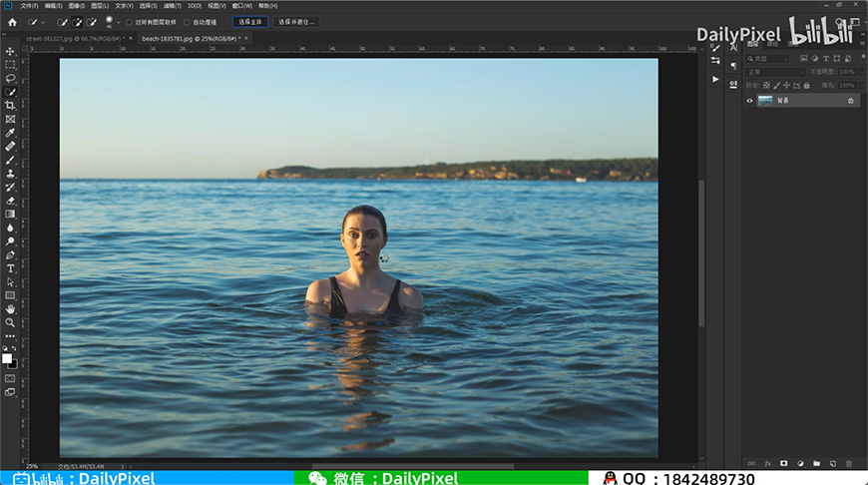Enable 自动增强 checkbox
868x485 pixels.
click(x=187, y=21)
